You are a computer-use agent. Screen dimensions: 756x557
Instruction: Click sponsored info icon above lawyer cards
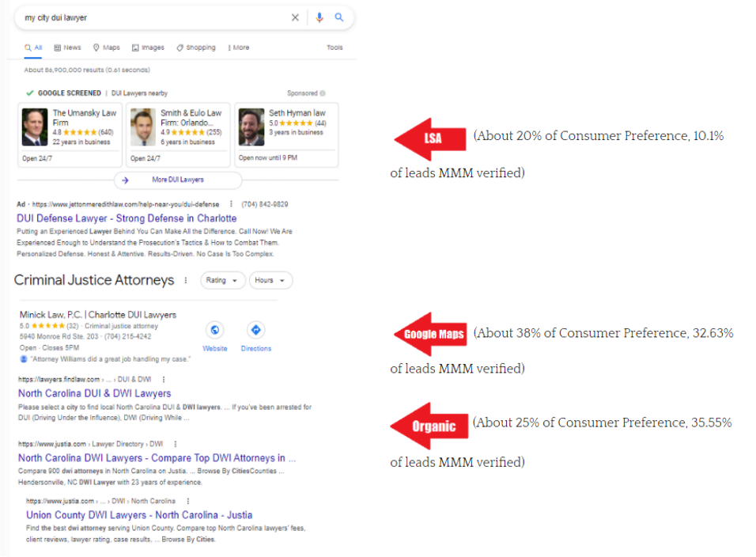pyautogui.click(x=323, y=93)
